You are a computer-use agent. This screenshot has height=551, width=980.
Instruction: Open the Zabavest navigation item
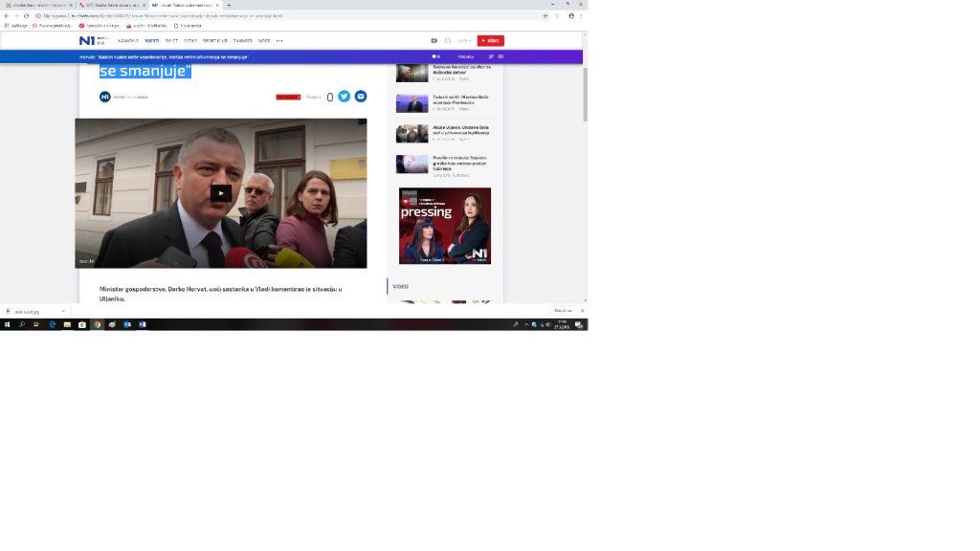[243, 40]
